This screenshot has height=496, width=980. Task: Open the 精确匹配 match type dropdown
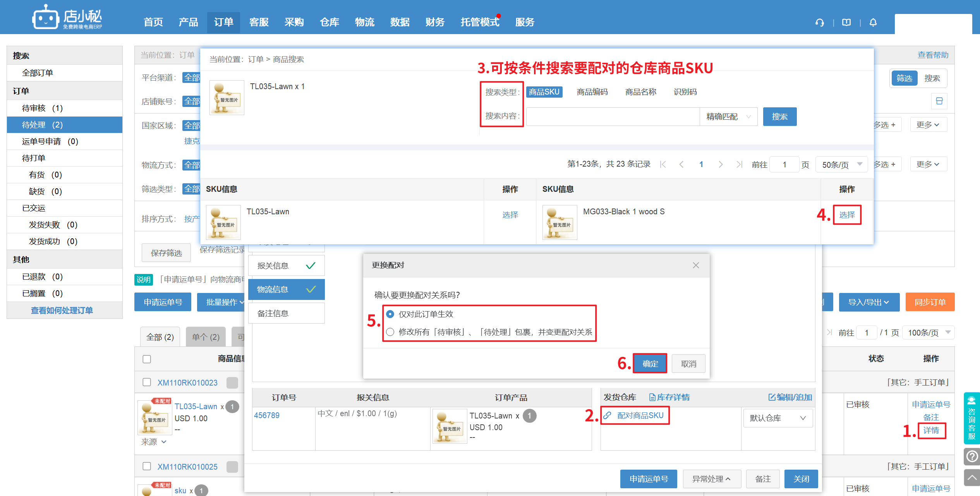click(x=728, y=117)
